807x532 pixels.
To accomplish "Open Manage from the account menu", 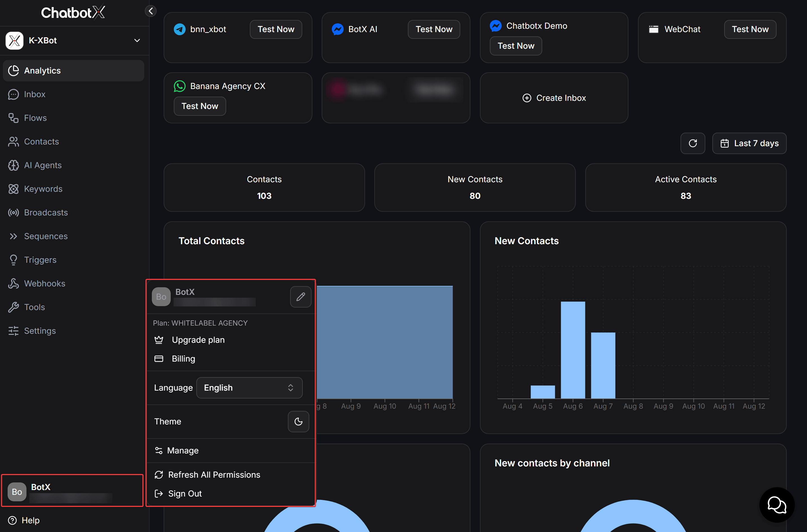I will pyautogui.click(x=230, y=451).
